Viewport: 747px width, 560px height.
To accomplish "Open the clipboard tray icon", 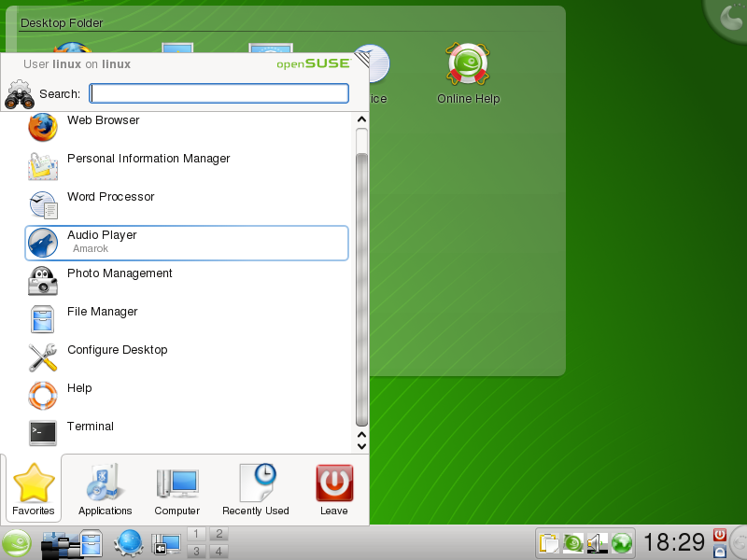I will click(549, 543).
